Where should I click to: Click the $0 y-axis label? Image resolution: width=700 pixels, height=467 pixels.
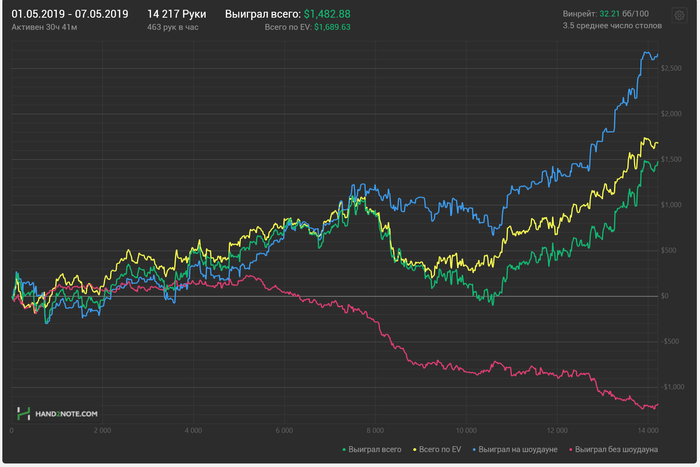pyautogui.click(x=665, y=296)
